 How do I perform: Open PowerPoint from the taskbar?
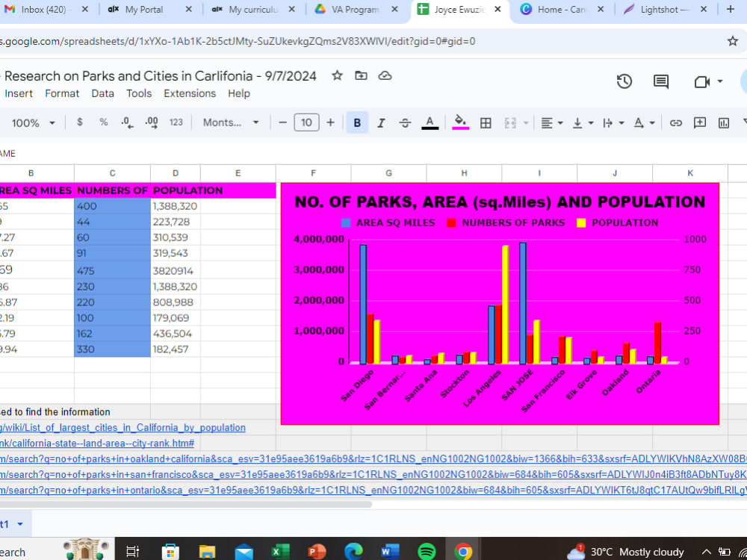click(x=317, y=552)
